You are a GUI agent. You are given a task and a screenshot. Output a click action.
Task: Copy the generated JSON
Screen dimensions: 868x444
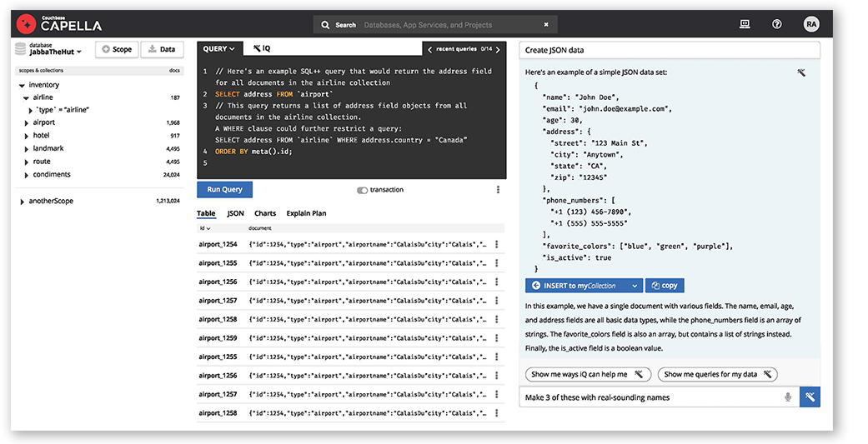(x=665, y=286)
